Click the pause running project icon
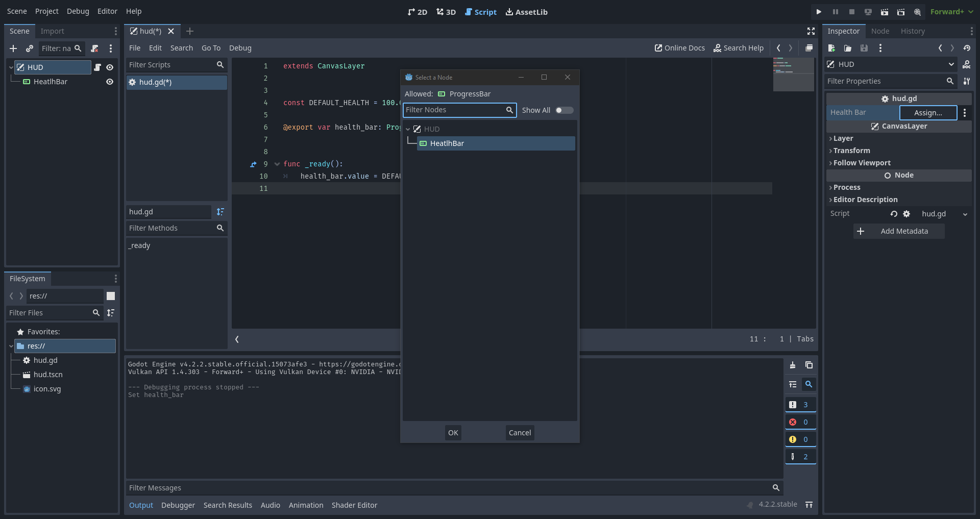 [836, 12]
